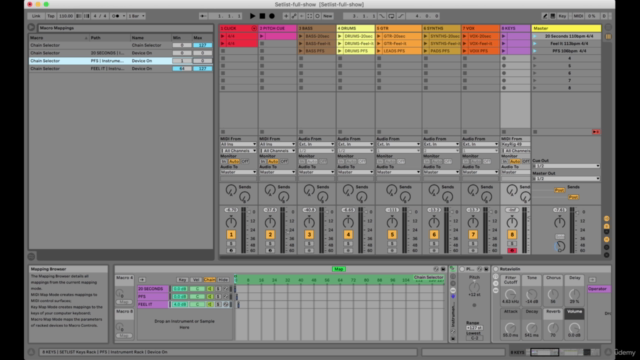Toggle the Draw mode pencil icon
Image resolution: width=640 pixels, height=360 pixels.
(544, 16)
